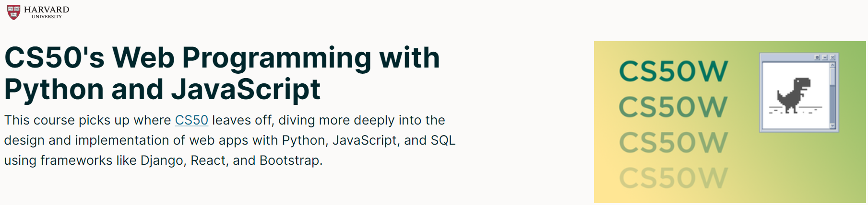
Task: Click the CS50's Web Programming course heading
Action: 222,73
